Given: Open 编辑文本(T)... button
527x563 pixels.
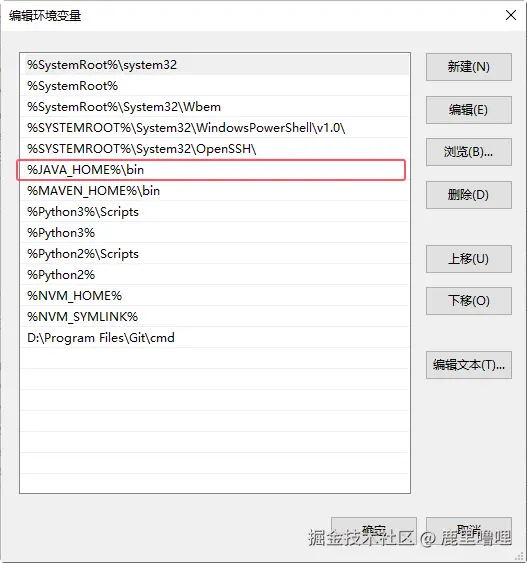Looking at the screenshot, I should (468, 365).
